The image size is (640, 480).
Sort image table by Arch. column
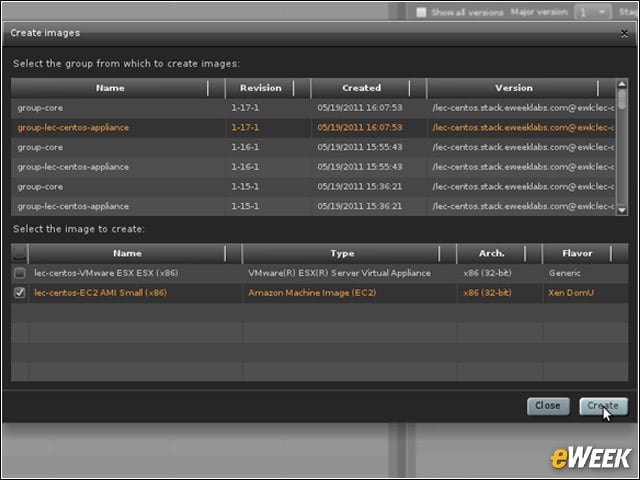(491, 253)
